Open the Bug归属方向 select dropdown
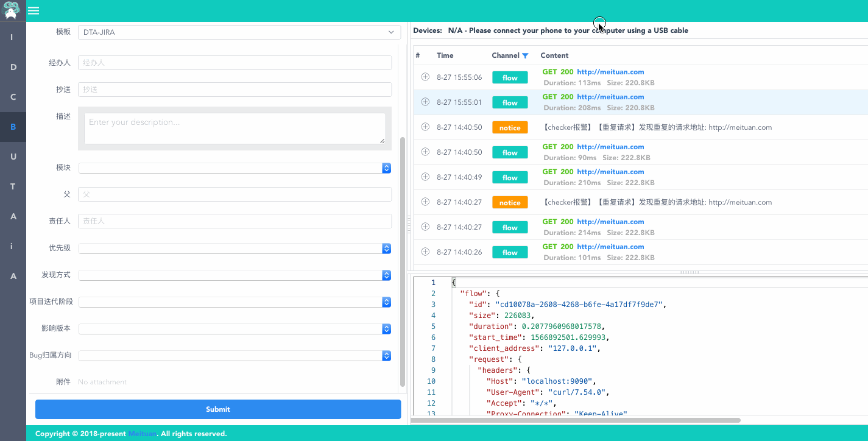The width and height of the screenshot is (868, 441). (x=235, y=356)
